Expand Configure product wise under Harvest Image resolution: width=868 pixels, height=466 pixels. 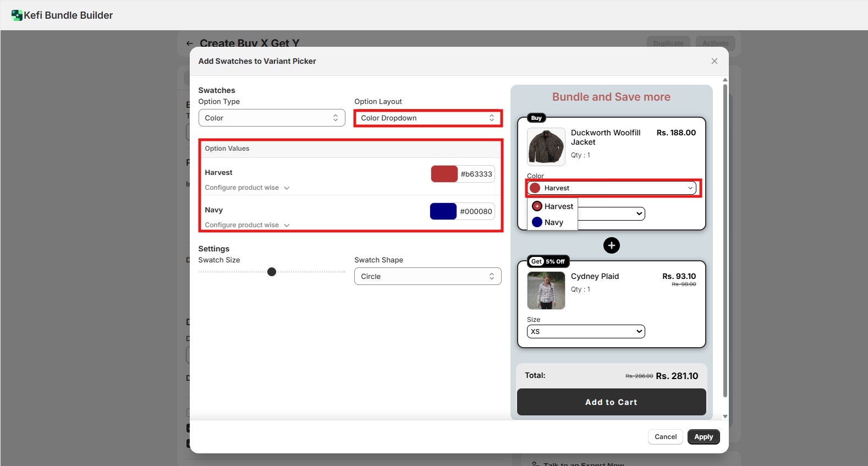247,188
